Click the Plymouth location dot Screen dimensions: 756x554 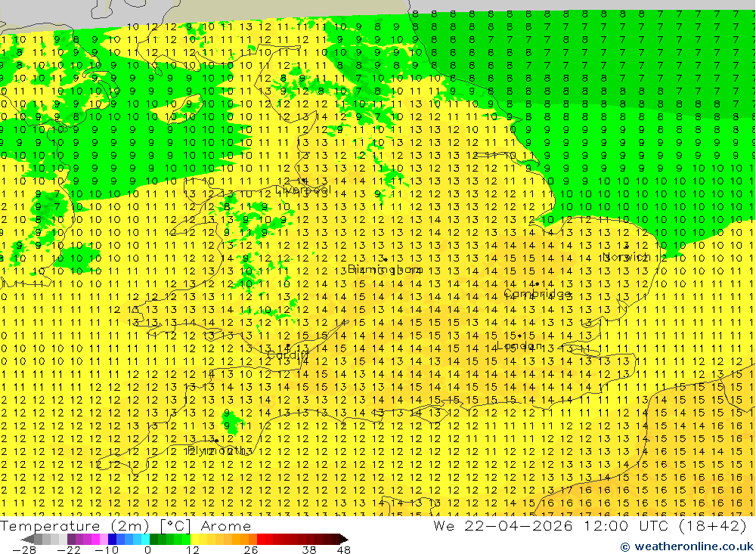(x=216, y=440)
